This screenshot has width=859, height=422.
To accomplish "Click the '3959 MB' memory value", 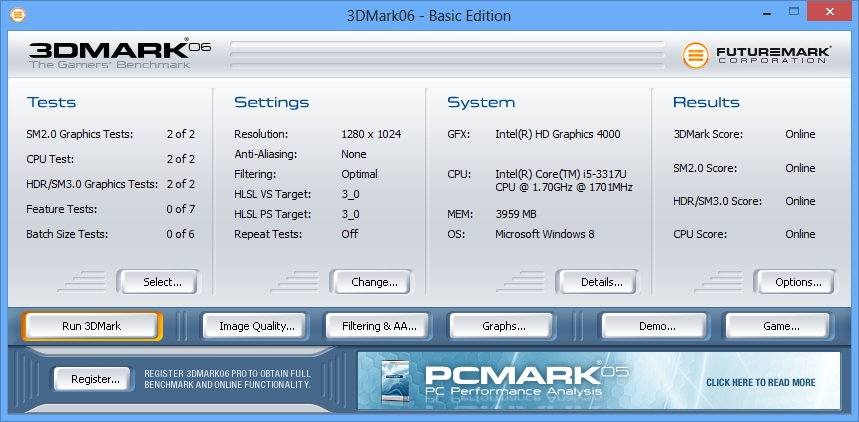I will tap(516, 214).
